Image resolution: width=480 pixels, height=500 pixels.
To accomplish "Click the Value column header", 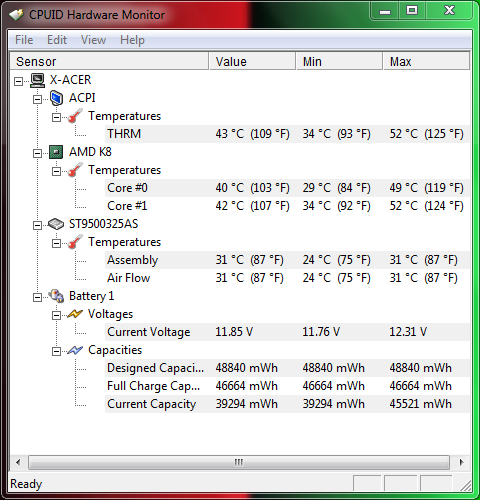I will click(x=252, y=61).
